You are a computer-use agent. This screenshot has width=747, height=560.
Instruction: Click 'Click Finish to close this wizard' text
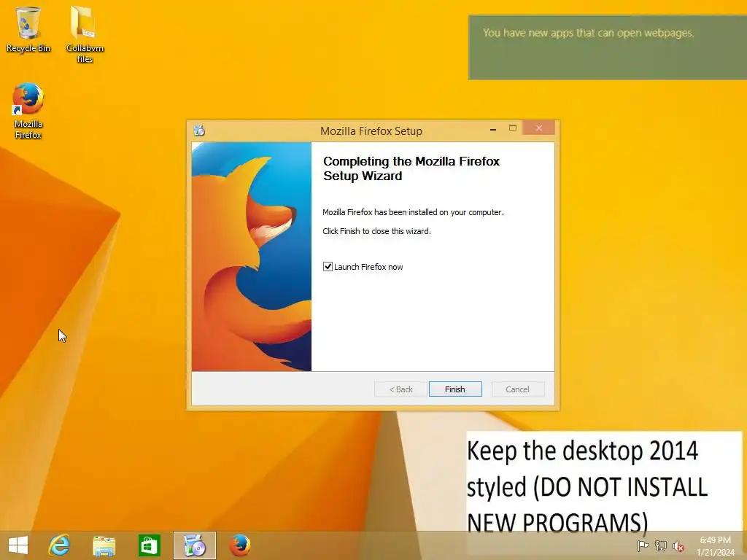tap(376, 231)
